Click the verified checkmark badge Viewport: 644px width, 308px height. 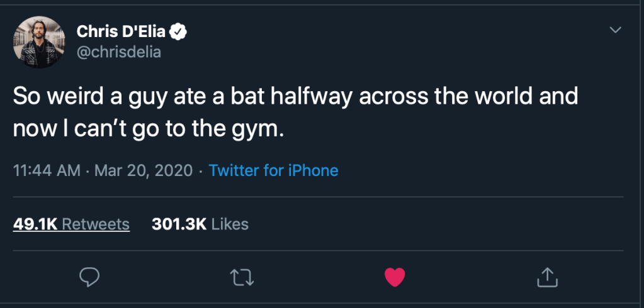point(178,30)
